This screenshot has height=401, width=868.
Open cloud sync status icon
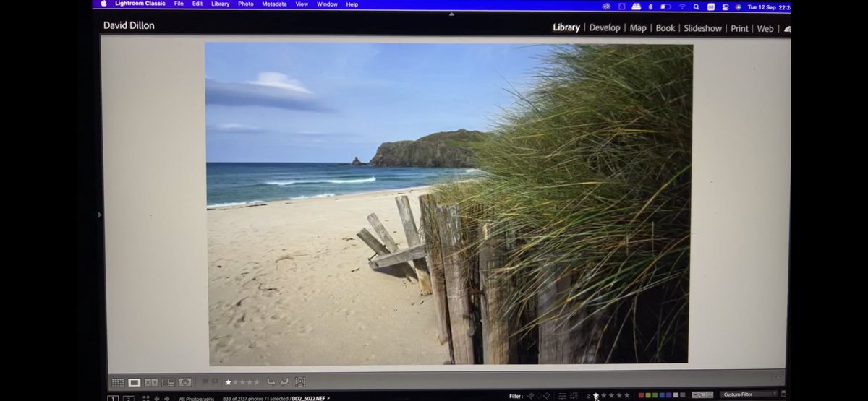[787, 29]
